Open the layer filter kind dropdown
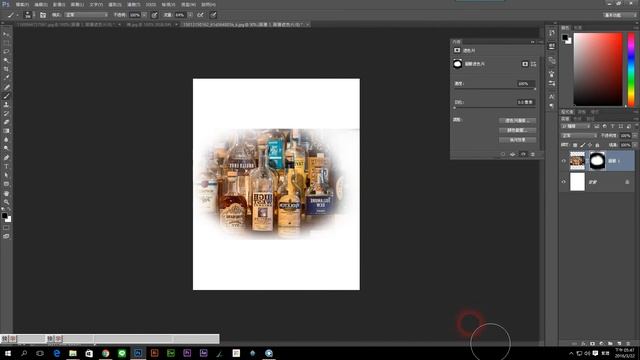 click(x=576, y=127)
